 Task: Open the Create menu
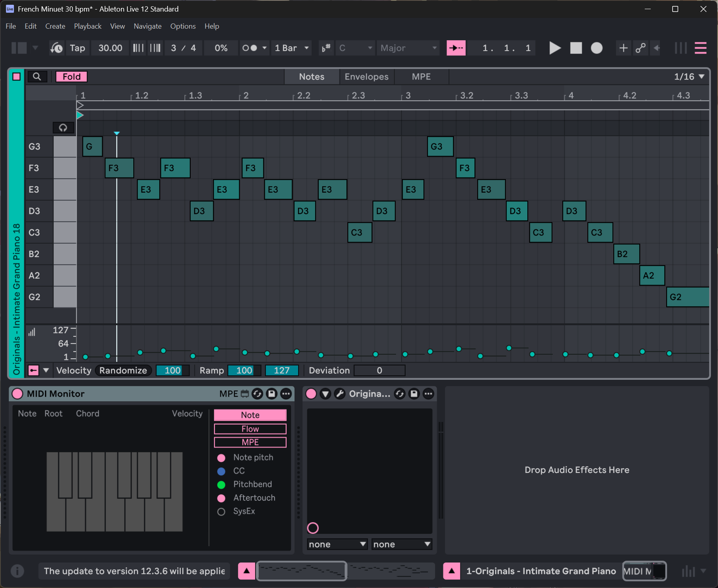coord(55,26)
